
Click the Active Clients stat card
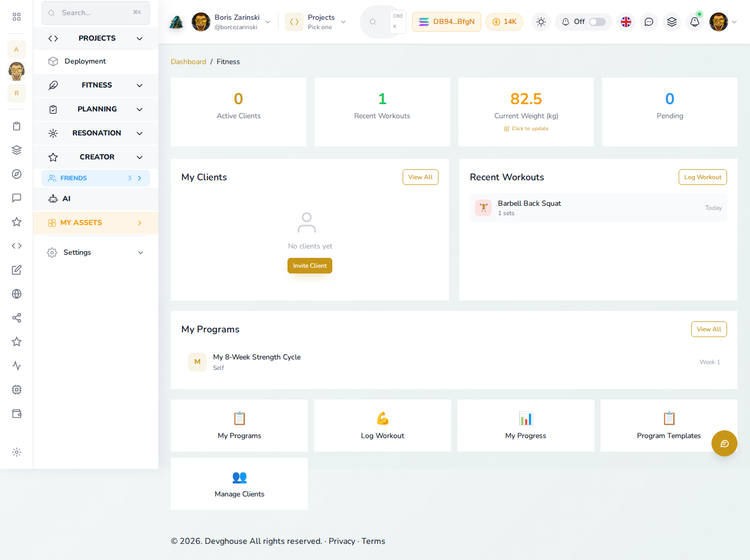click(x=239, y=112)
